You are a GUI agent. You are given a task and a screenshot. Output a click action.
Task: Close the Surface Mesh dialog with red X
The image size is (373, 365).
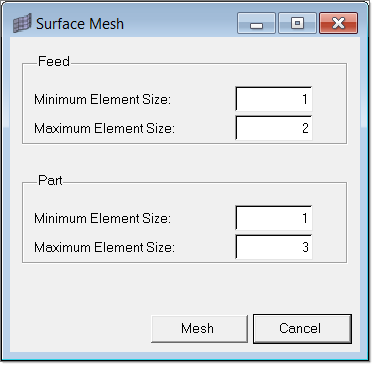pos(339,23)
